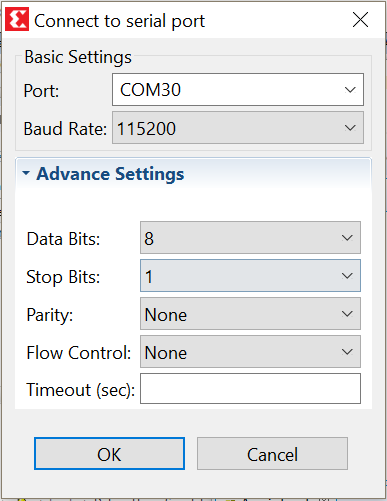Image resolution: width=387 pixels, height=501 pixels.
Task: Close the Connect to serial port dialog
Action: (x=360, y=20)
